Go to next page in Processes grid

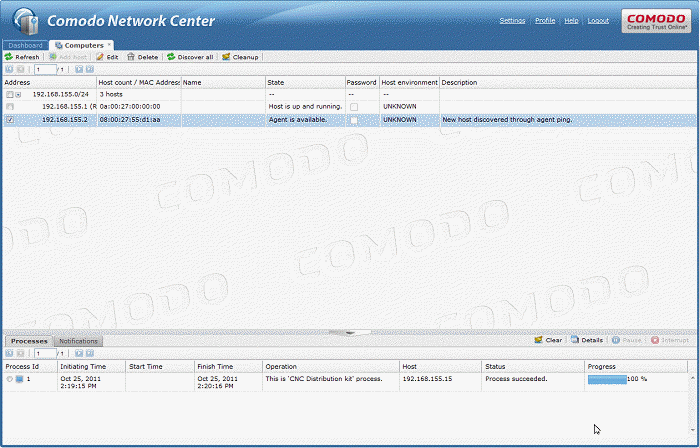(79, 353)
